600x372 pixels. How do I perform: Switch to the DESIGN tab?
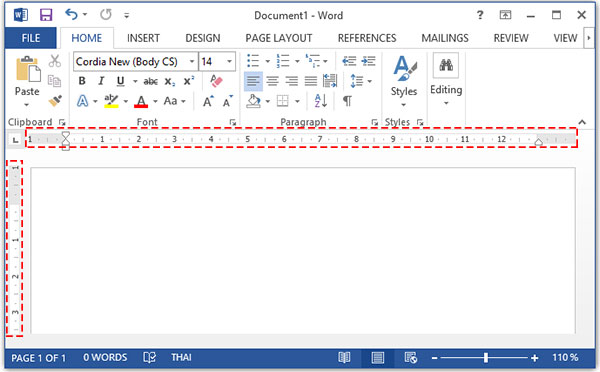(x=202, y=38)
